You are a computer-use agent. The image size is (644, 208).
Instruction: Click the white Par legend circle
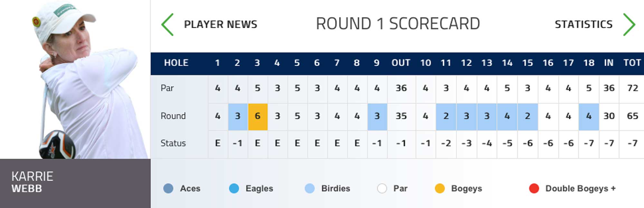click(382, 188)
